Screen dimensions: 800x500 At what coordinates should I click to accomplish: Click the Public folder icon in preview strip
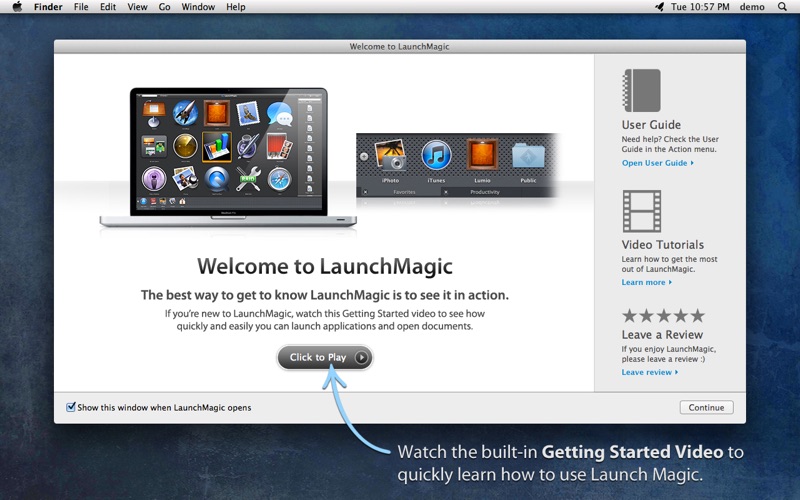(528, 156)
